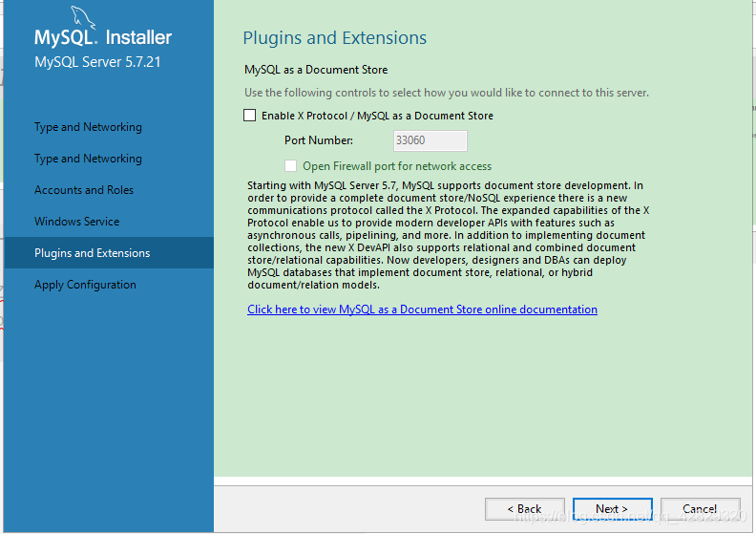Click the MySQL Installer title text
This screenshot has height=534, width=756.
coord(103,37)
